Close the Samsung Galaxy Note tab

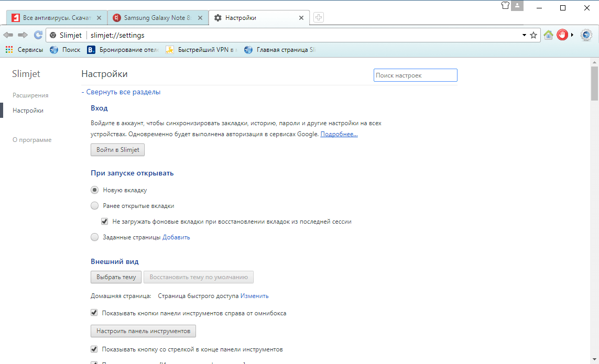click(x=200, y=18)
